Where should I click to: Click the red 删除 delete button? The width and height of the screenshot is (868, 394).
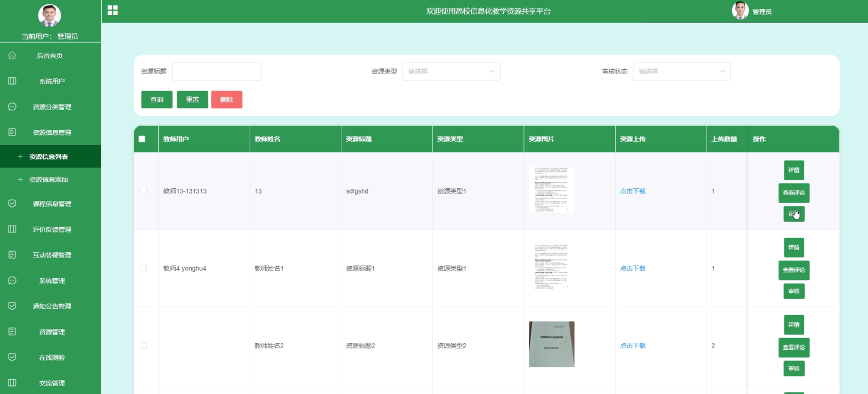click(x=227, y=100)
